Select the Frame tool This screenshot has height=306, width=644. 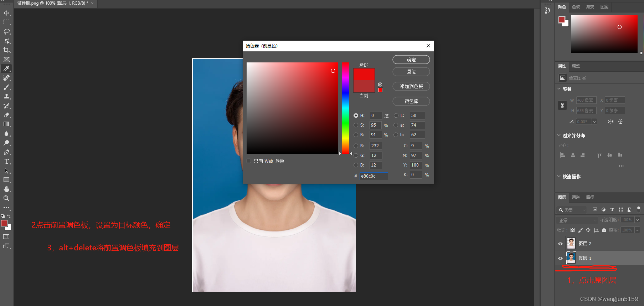[x=6, y=59]
